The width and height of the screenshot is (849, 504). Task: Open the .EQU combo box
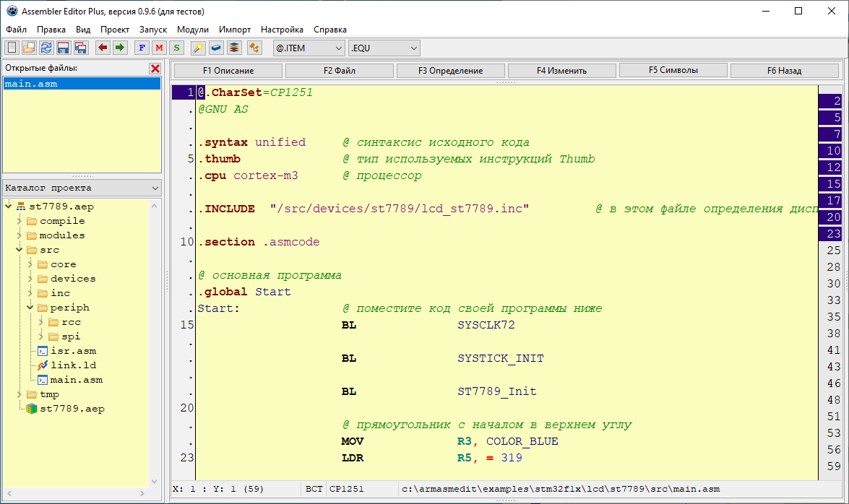[384, 48]
